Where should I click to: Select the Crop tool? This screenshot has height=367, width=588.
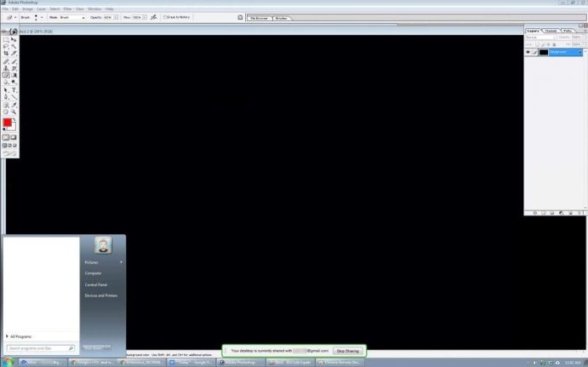[6, 53]
